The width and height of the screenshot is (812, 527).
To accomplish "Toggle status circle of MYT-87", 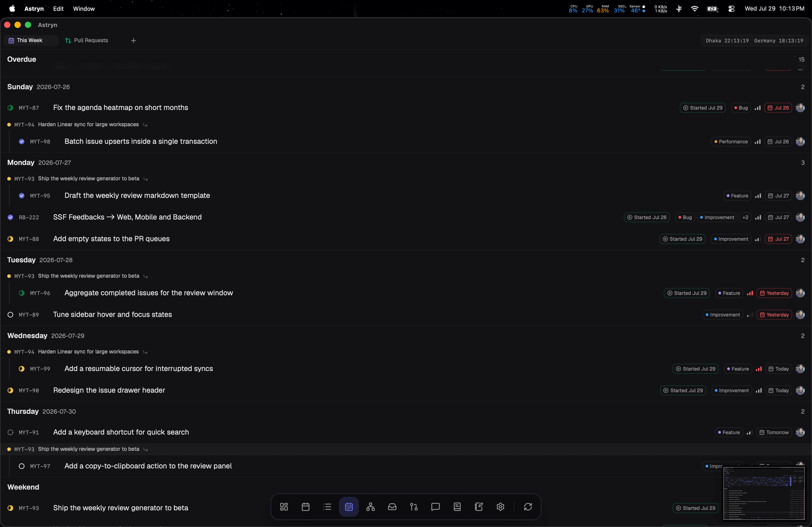I will point(10,108).
